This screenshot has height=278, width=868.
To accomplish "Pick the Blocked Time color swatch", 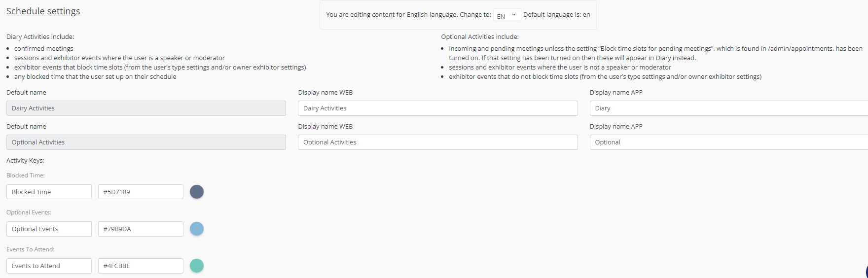I will [197, 192].
